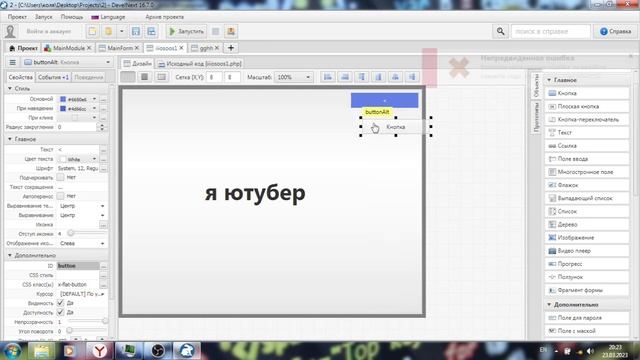Collapse the Стиль properties section
This screenshot has height=360, width=640.
(x=10, y=89)
